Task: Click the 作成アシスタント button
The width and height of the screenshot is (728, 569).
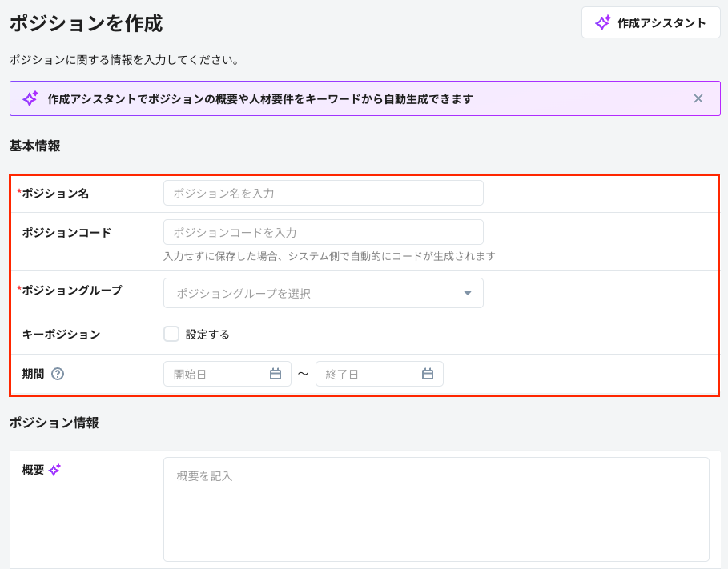Action: (x=650, y=22)
